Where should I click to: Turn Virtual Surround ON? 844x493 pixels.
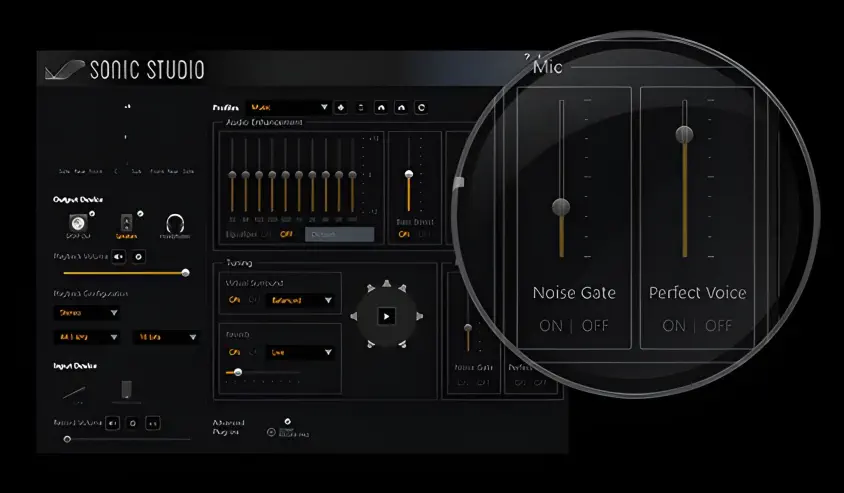(235, 300)
